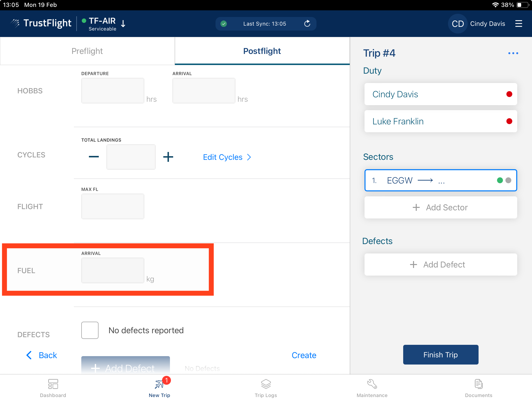Image resolution: width=532 pixels, height=399 pixels.
Task: Focus the fuel arrival kg field
Action: pos(113,270)
